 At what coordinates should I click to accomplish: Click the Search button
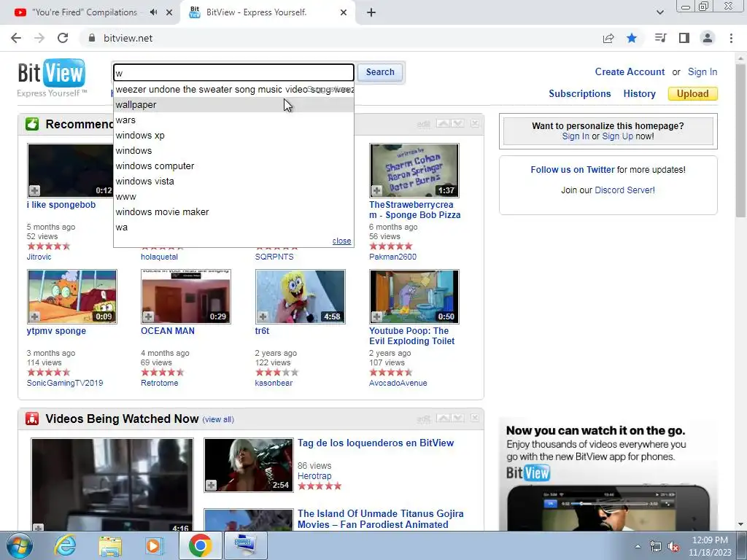click(380, 72)
